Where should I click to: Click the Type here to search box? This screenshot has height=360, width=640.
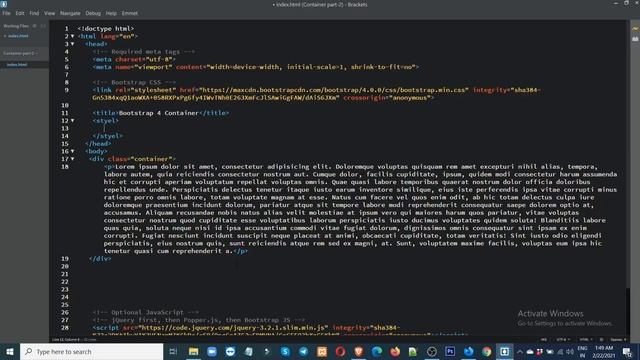(x=91, y=351)
